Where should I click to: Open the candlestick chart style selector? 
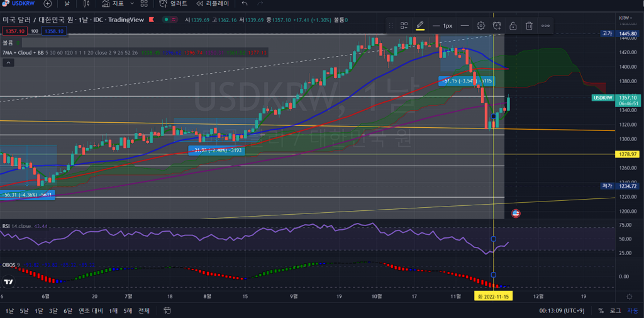click(x=88, y=3)
